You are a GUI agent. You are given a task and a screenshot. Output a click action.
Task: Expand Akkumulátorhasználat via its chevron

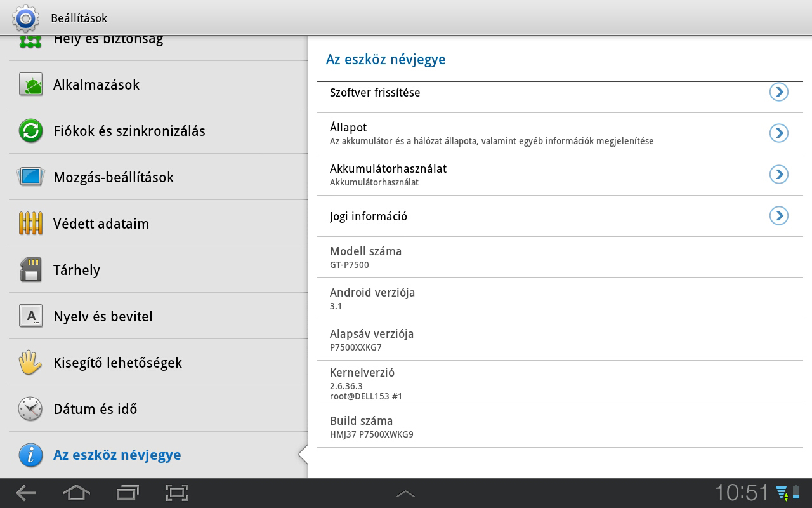[779, 174]
